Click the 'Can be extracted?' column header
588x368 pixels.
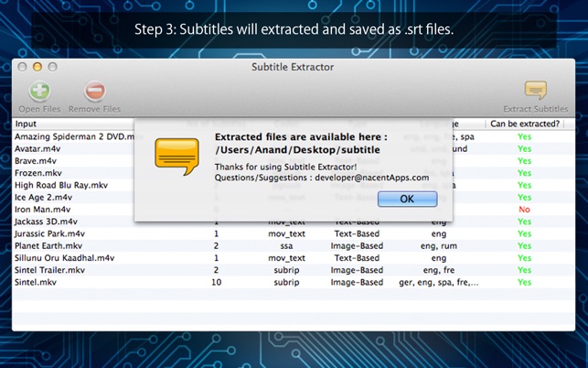point(525,124)
